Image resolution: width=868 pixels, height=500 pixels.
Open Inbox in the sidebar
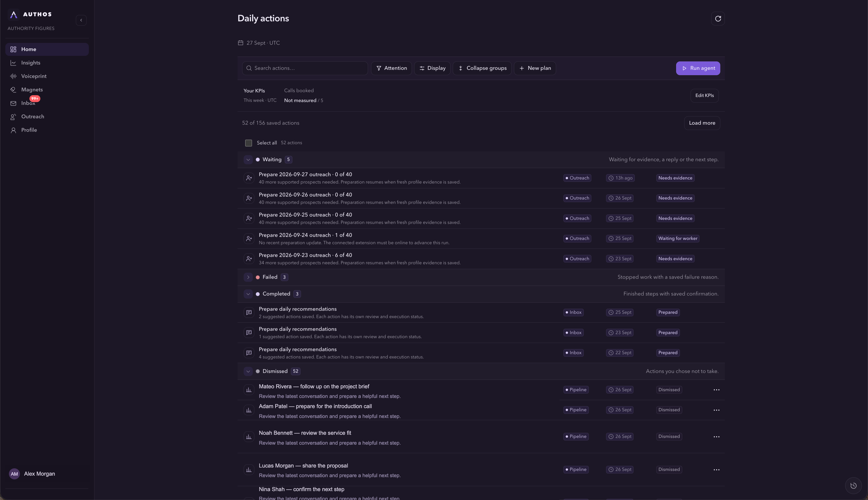point(47,103)
